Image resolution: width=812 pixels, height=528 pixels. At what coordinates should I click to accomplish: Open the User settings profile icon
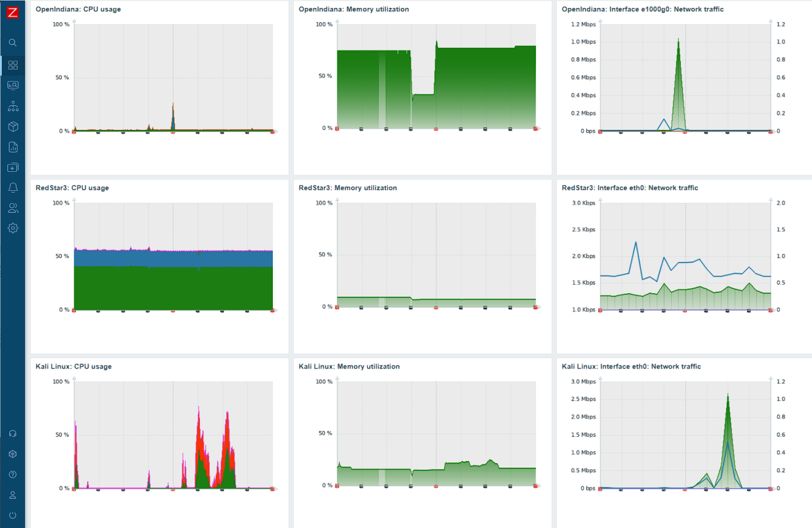point(12,495)
